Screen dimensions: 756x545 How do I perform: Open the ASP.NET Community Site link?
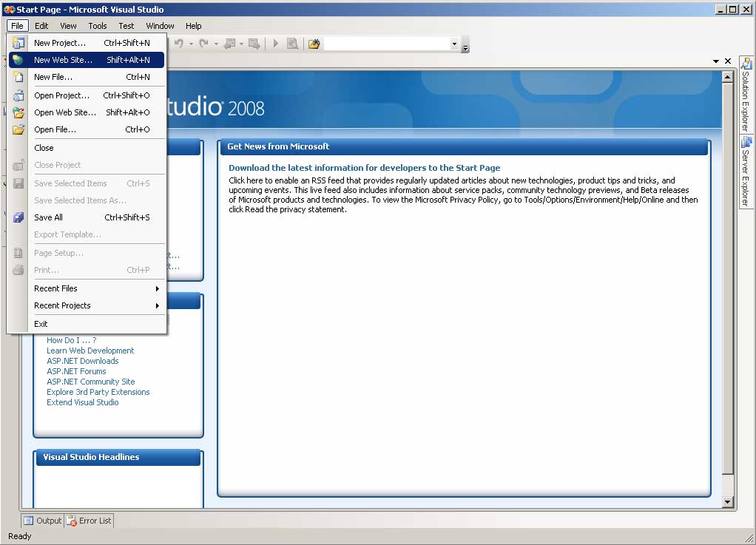[x=91, y=382]
